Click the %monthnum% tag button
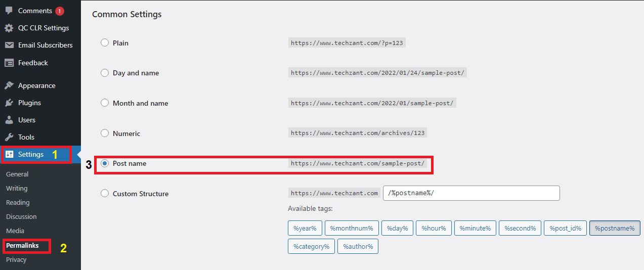 pos(352,228)
